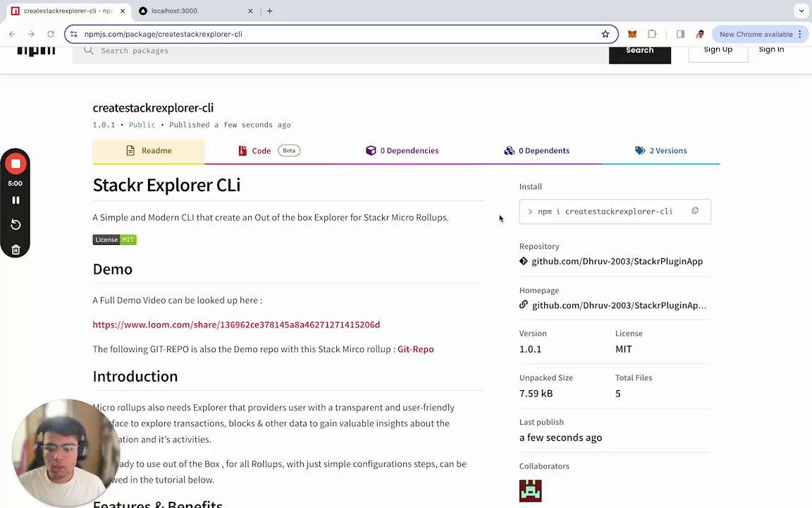Open Chrome's three-dot menu
812x508 pixels.
[800, 34]
